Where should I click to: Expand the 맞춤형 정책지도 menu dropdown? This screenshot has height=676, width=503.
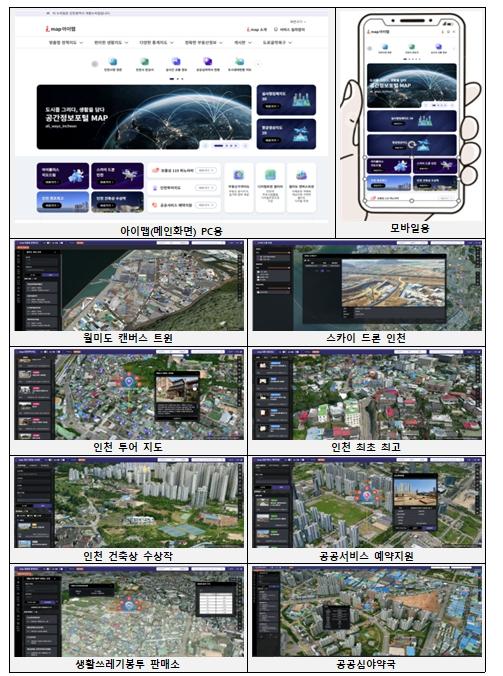pyautogui.click(x=66, y=43)
